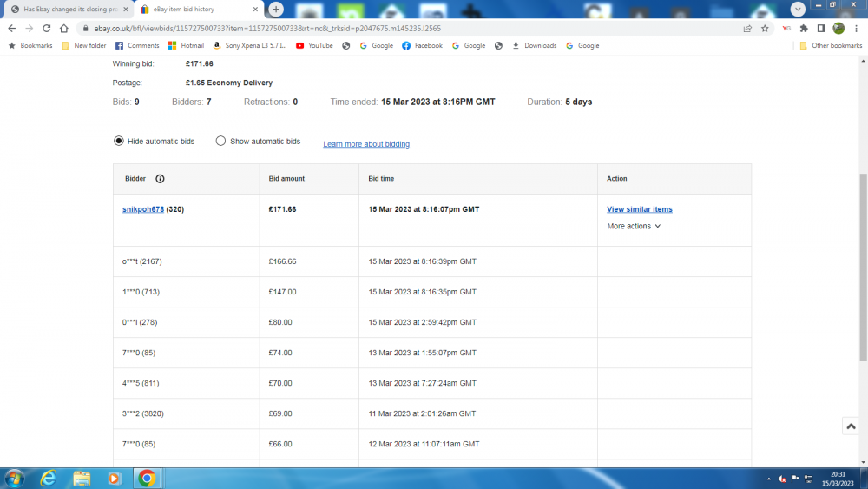Click the scroll-to-top arrow button
This screenshot has height=489, width=868.
click(x=851, y=426)
